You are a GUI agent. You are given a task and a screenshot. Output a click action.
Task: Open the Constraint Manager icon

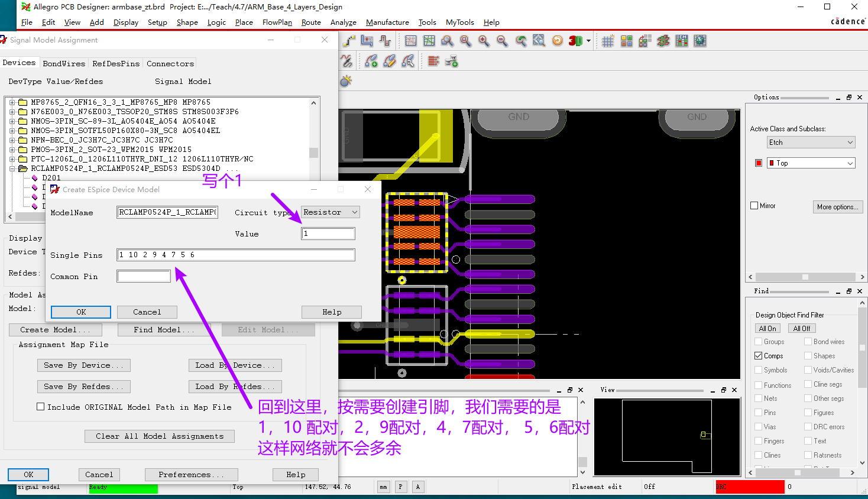pos(682,41)
